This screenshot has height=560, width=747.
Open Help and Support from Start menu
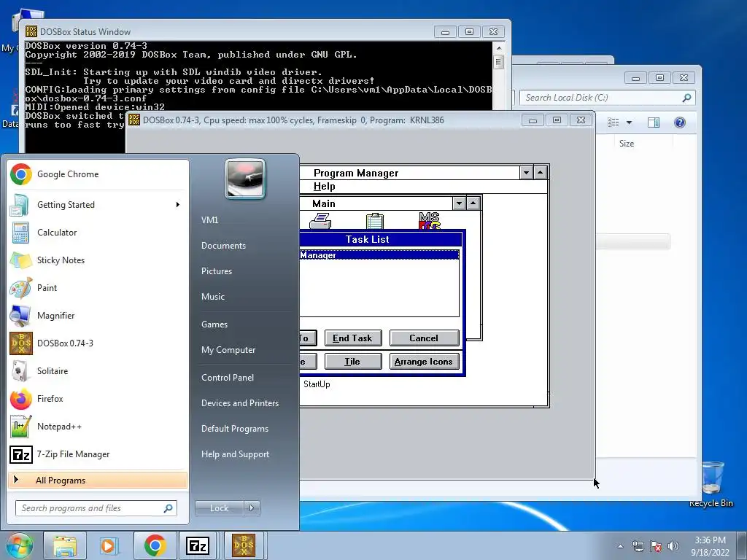pyautogui.click(x=235, y=454)
